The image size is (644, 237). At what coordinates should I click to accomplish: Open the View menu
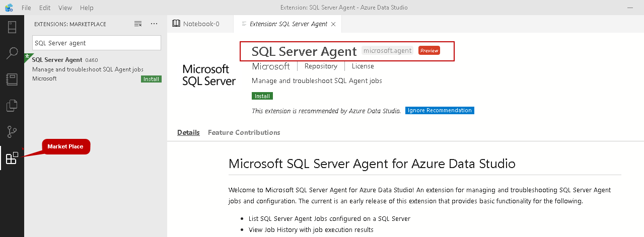65,8
